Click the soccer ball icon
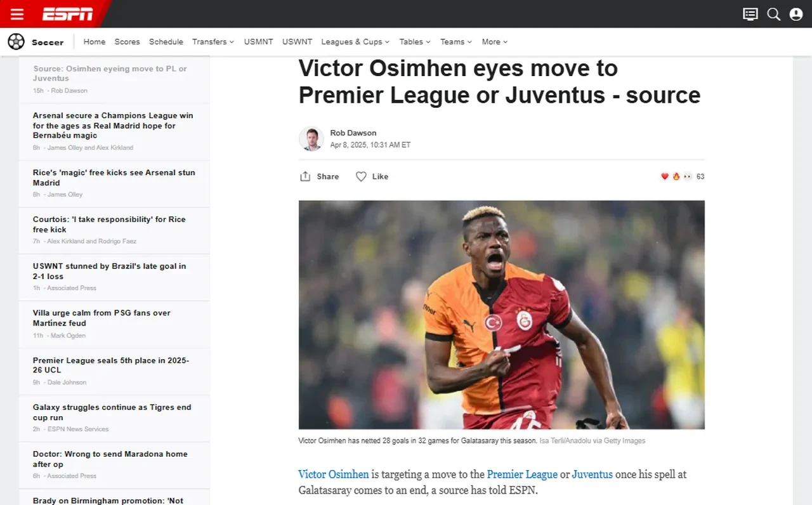Viewport: 812px width, 505px height. click(x=16, y=42)
